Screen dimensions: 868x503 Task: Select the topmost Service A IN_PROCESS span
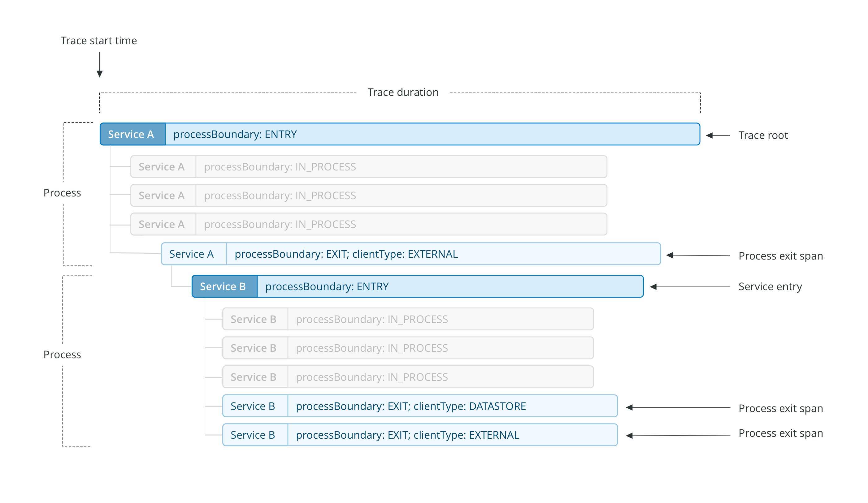pos(369,167)
